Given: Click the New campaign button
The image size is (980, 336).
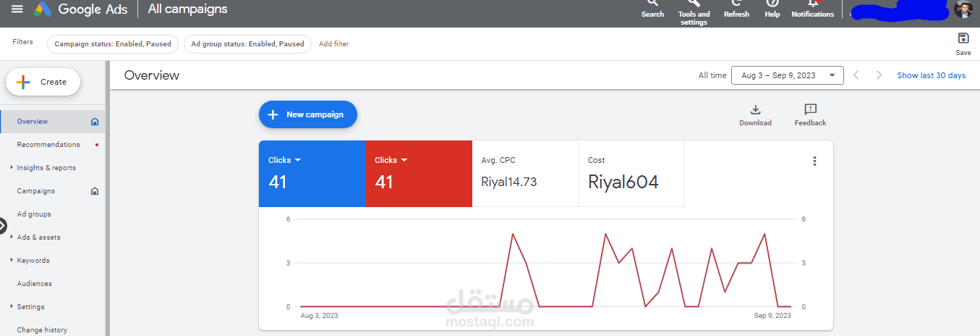Looking at the screenshot, I should (x=308, y=114).
